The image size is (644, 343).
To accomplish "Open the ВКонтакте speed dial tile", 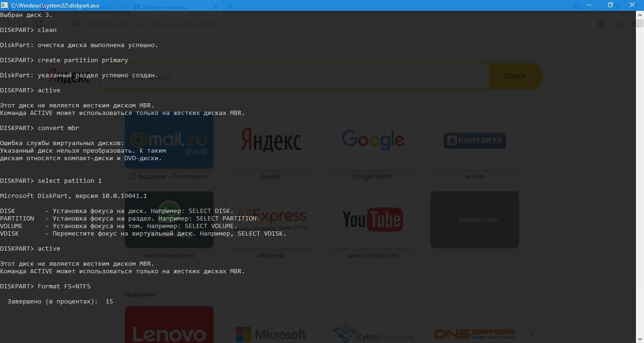I will coord(474,140).
